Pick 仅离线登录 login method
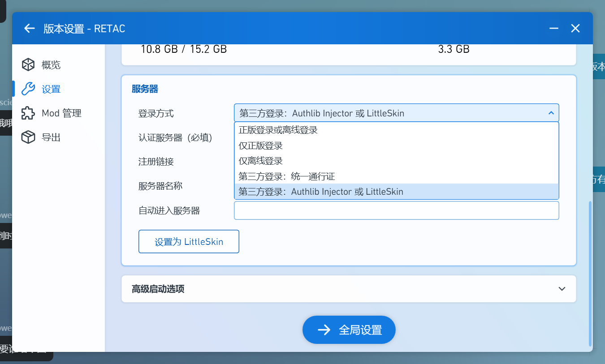Image resolution: width=605 pixels, height=364 pixels. click(x=261, y=161)
